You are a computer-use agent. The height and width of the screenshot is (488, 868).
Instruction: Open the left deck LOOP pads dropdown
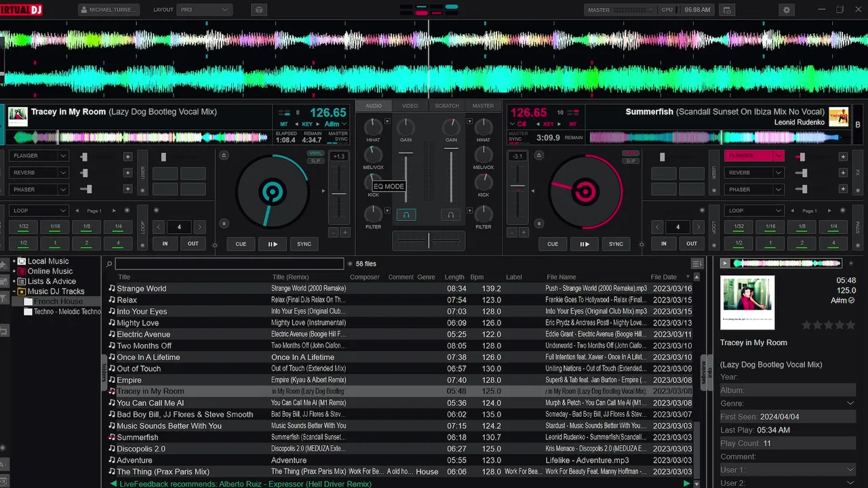pos(40,211)
